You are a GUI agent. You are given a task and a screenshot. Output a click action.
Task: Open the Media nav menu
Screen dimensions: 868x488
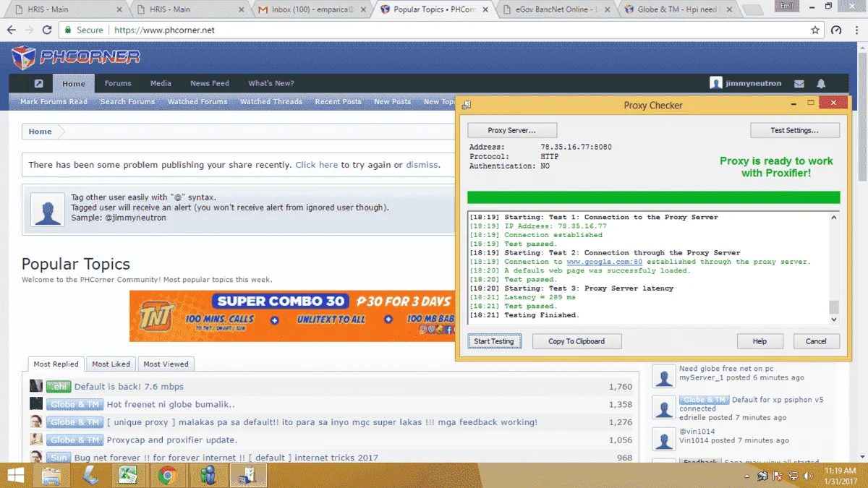(x=161, y=83)
